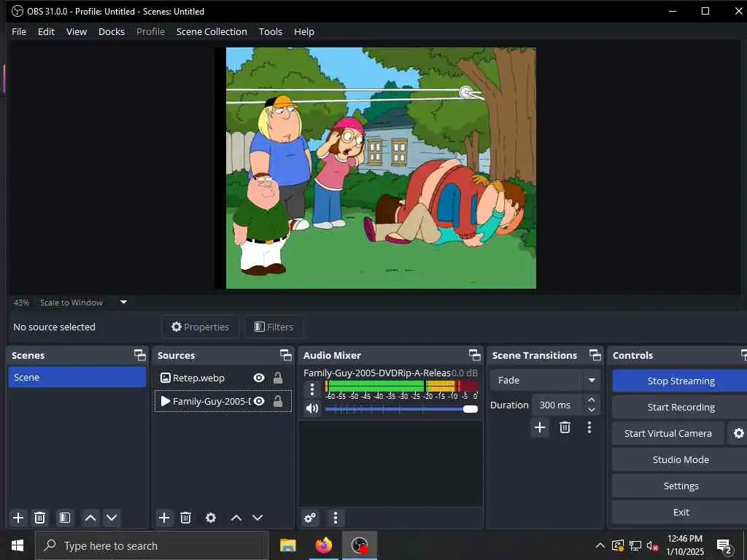Open Fade transition type dropdown

click(x=544, y=380)
